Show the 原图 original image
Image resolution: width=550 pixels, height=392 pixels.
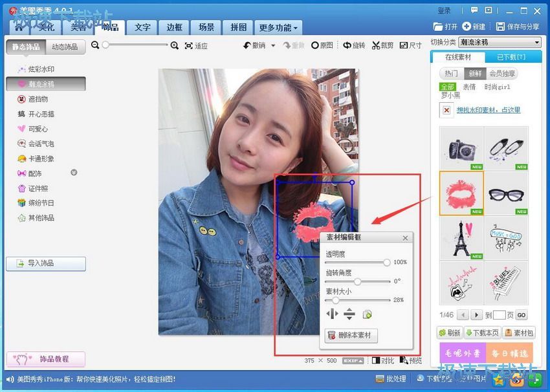[322, 45]
